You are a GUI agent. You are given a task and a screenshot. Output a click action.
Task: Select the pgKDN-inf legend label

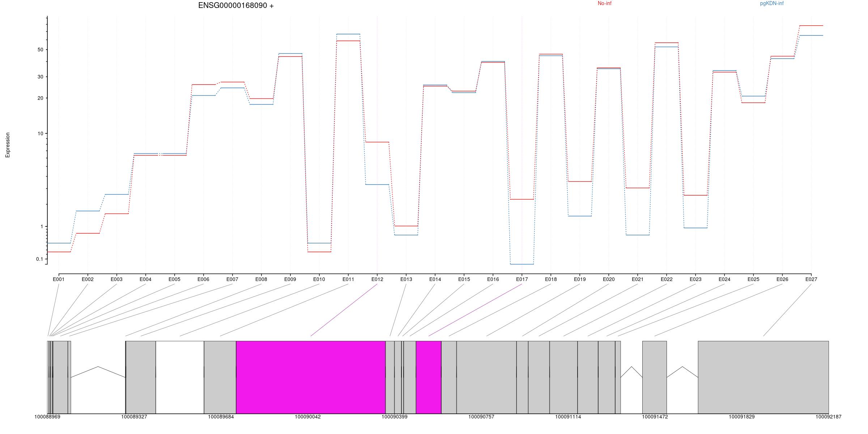click(x=772, y=3)
